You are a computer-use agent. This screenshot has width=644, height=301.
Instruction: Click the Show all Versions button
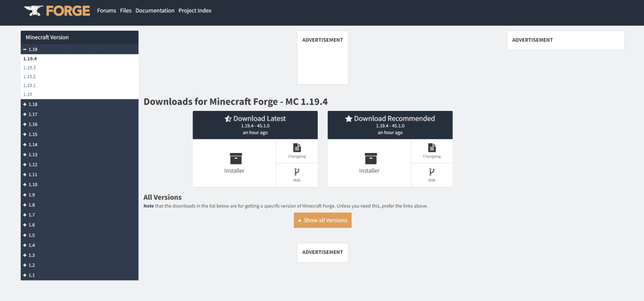(322, 220)
